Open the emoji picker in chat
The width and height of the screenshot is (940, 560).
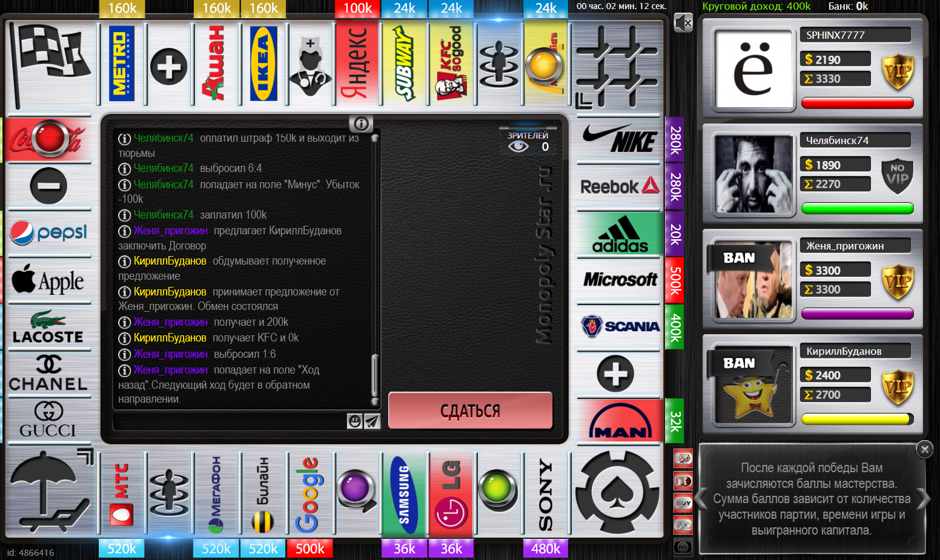[x=355, y=421]
